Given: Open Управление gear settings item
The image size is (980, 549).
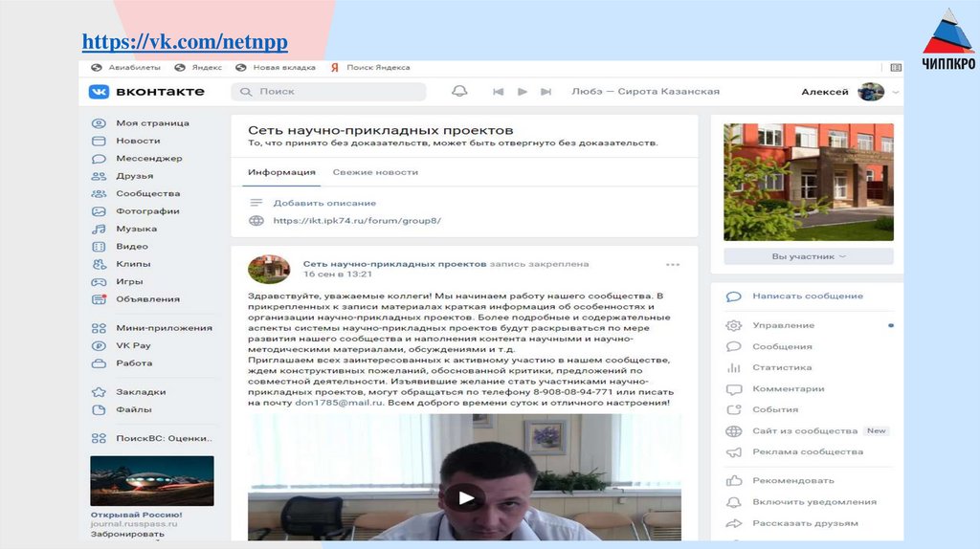Looking at the screenshot, I should click(783, 325).
